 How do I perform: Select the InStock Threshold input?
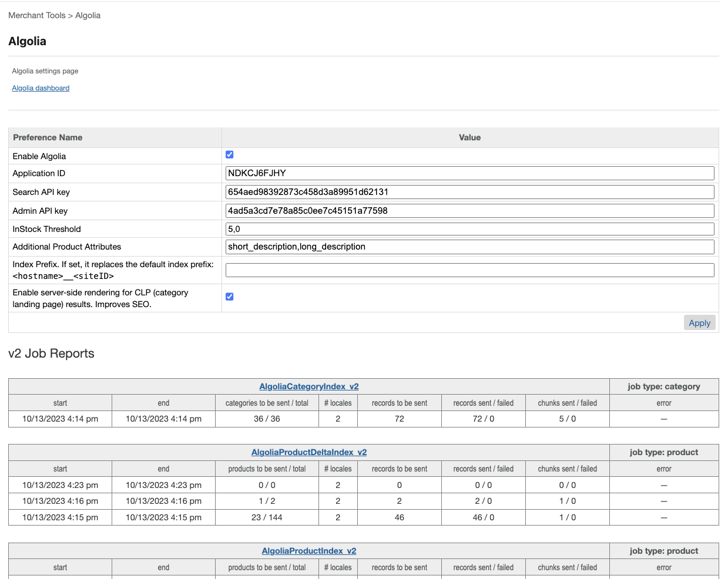[x=470, y=229]
